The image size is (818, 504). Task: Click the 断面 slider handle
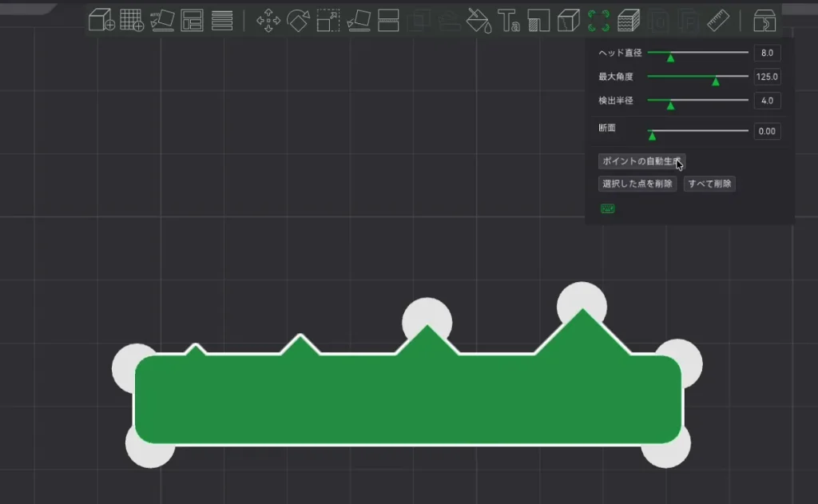pos(652,136)
